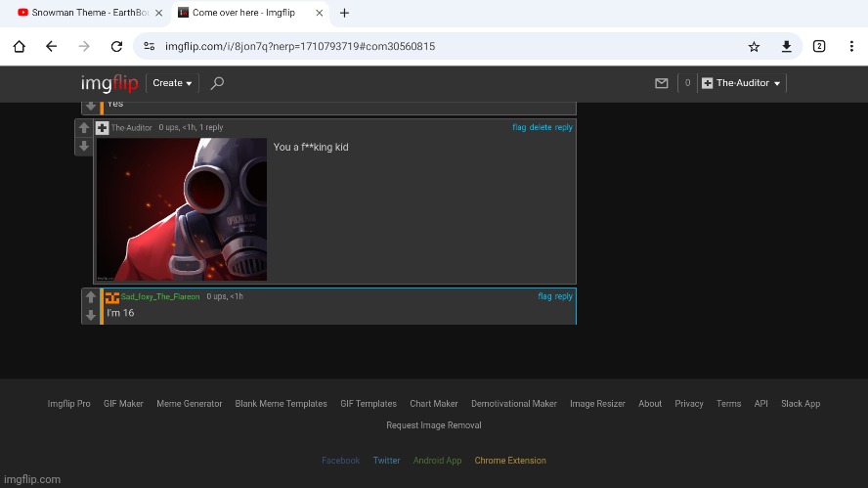868x488 pixels.
Task: Switch to the Snowman Theme YouTube tab
Action: point(83,13)
